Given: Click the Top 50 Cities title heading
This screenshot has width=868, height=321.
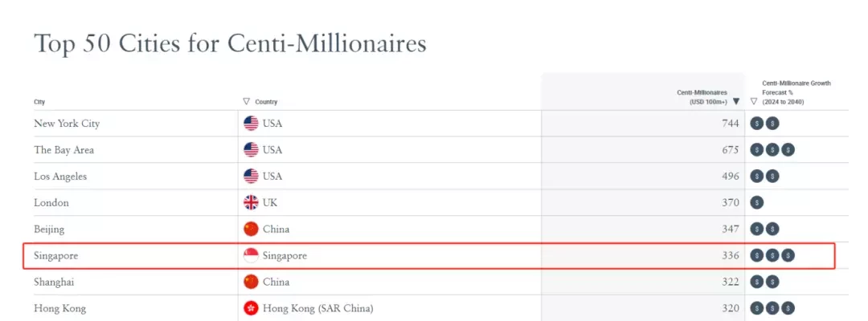Looking at the screenshot, I should pyautogui.click(x=231, y=43).
